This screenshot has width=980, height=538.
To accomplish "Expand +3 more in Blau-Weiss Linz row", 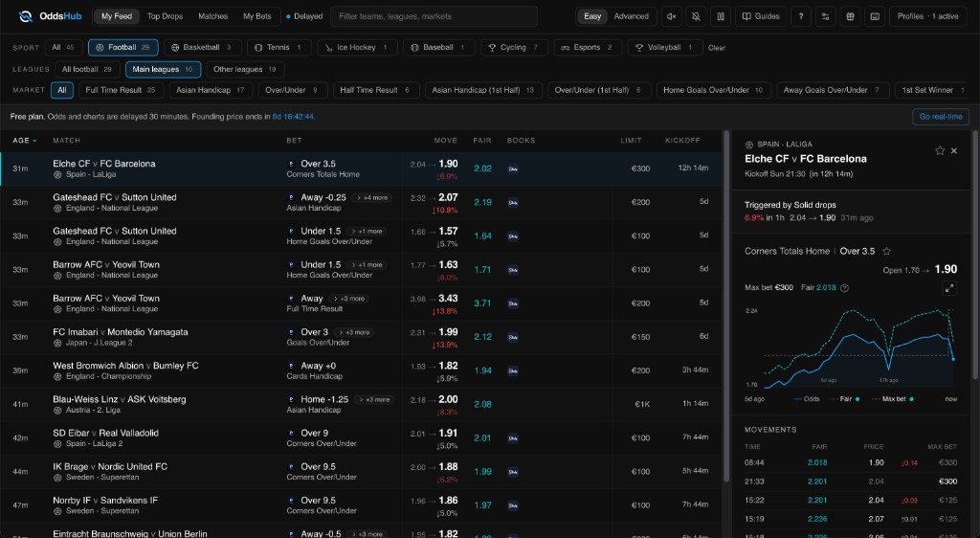I will [374, 400].
